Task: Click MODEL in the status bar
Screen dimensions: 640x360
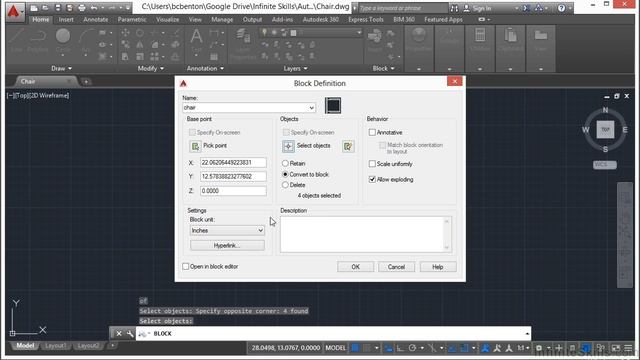Action: tap(336, 348)
